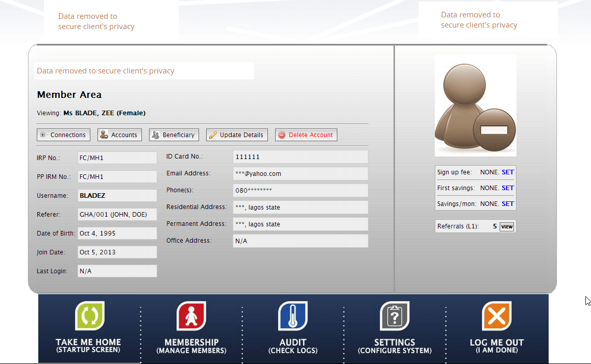Click the member avatar picture
This screenshot has width=591, height=364.
click(x=475, y=106)
